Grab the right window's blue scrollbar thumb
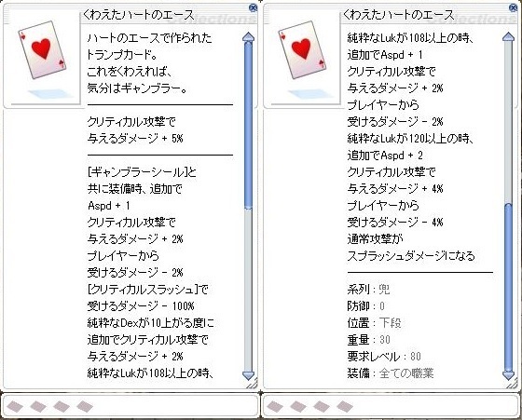Screen dimensions: 522x420 point(508,288)
